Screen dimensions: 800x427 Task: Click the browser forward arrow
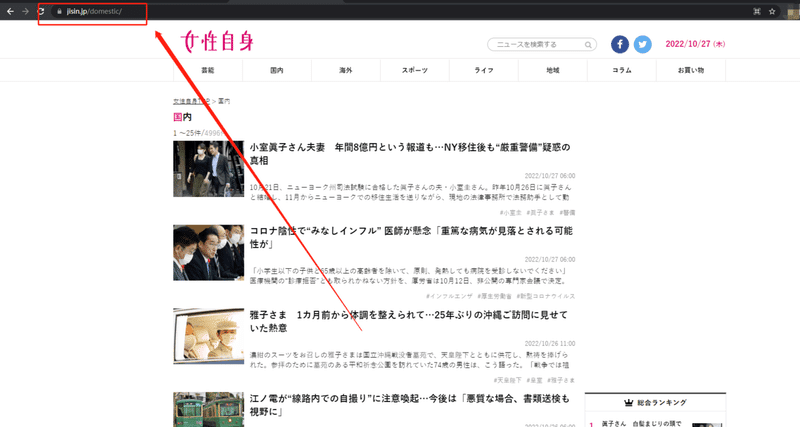tap(26, 11)
